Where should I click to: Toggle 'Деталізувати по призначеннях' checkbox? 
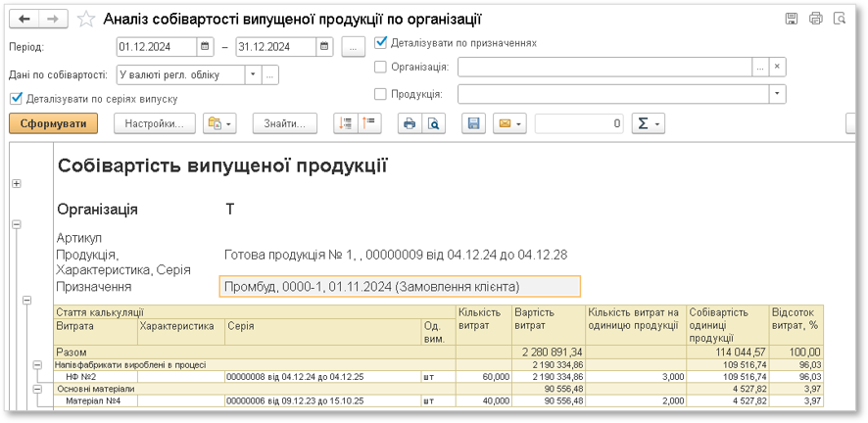(381, 43)
